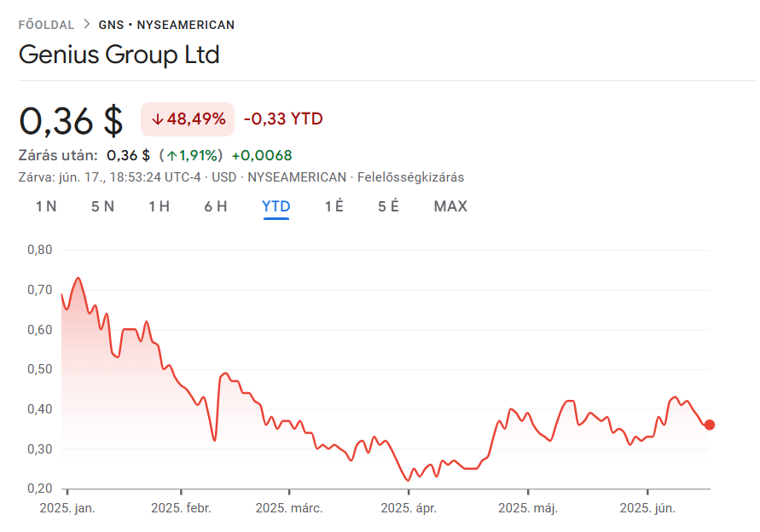Click the 2025. ápr. axis marker

click(x=409, y=508)
